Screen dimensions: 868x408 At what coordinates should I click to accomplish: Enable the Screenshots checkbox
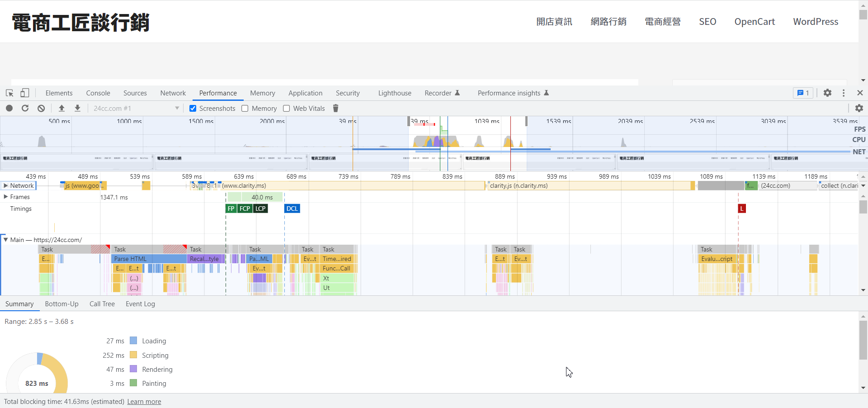193,109
